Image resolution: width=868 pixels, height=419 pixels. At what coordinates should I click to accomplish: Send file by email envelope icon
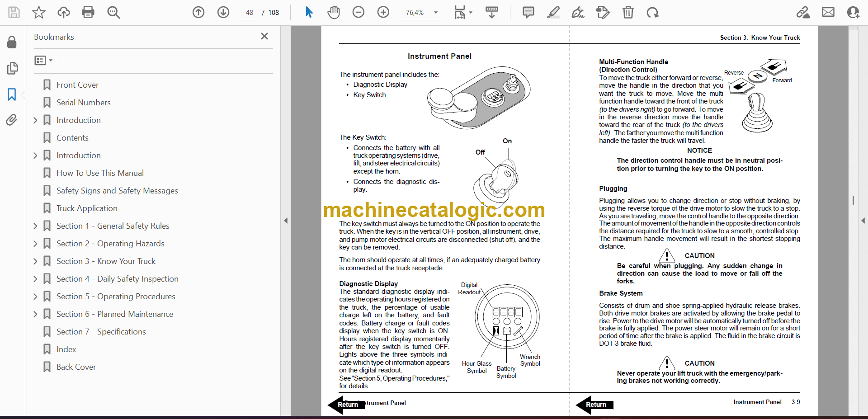click(828, 12)
